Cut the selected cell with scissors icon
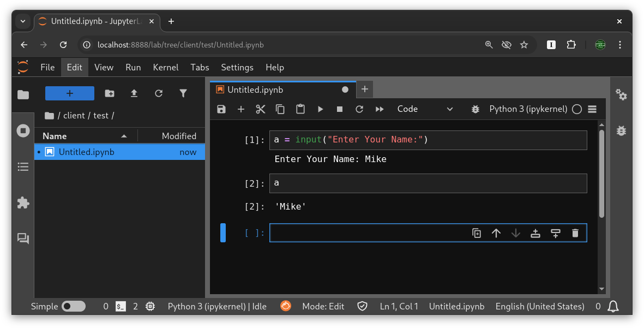 coord(261,109)
